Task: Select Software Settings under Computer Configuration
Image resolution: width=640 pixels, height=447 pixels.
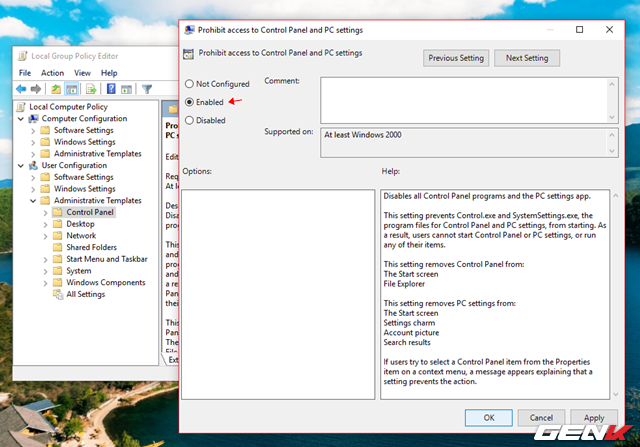Action: point(83,130)
